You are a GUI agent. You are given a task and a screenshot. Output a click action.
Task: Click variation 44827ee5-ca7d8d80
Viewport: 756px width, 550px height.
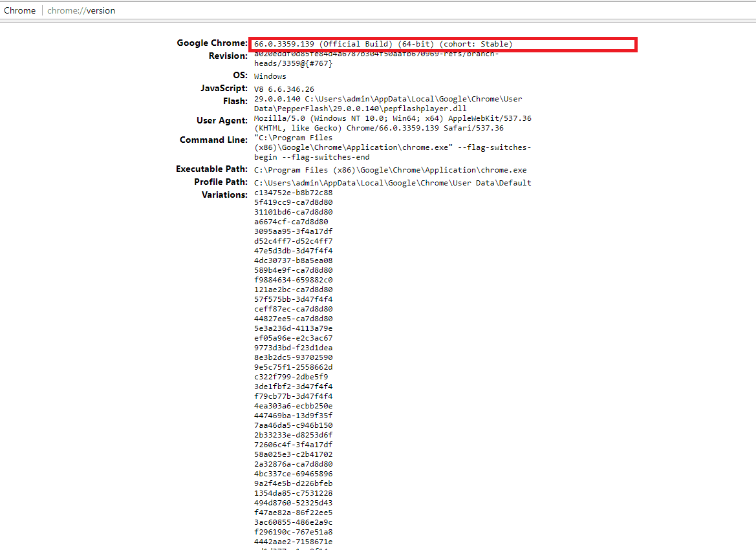[293, 319]
